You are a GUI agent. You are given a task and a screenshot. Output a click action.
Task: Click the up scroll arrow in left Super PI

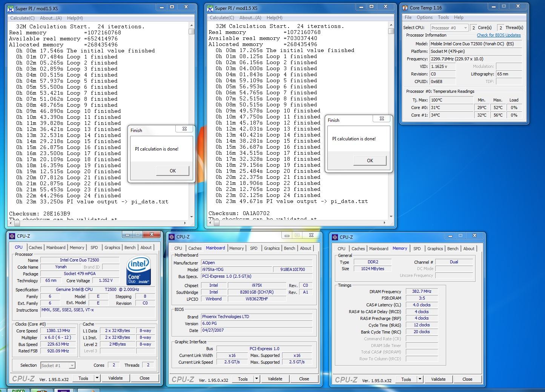(x=192, y=26)
